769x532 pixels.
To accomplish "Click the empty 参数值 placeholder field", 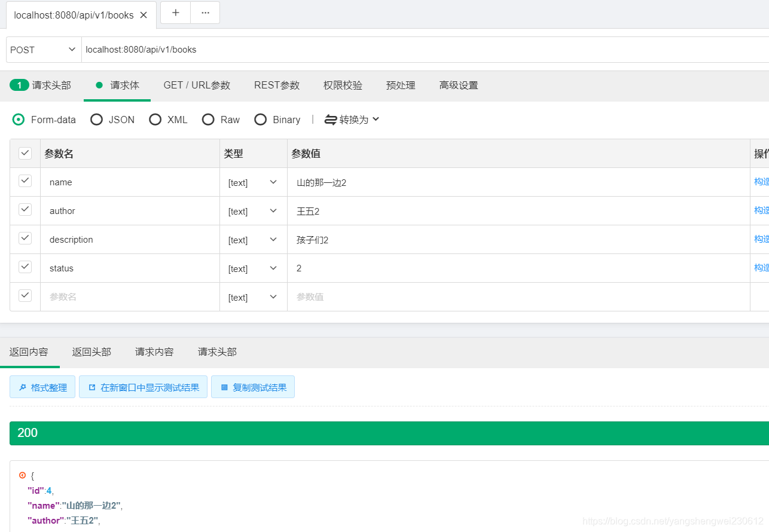I will pos(518,297).
